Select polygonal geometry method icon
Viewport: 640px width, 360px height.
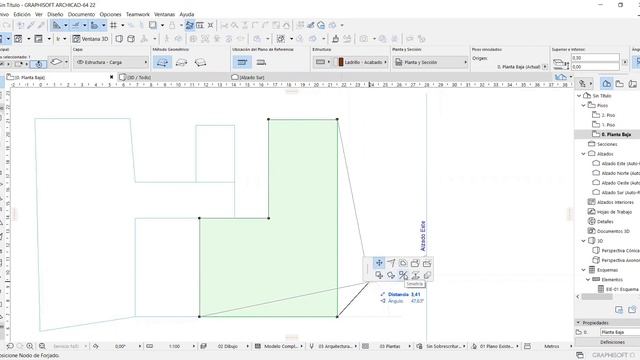point(162,62)
